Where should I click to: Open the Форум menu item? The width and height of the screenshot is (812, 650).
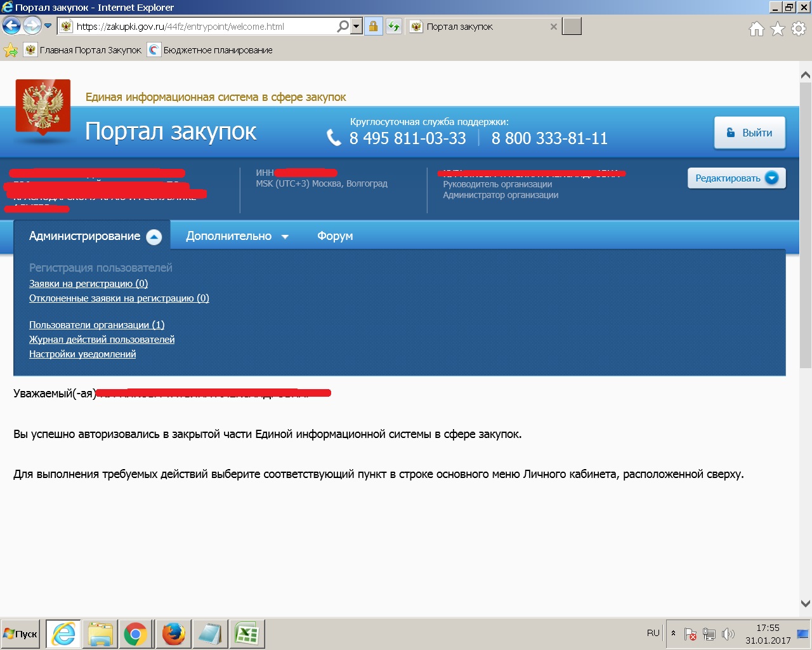(335, 236)
